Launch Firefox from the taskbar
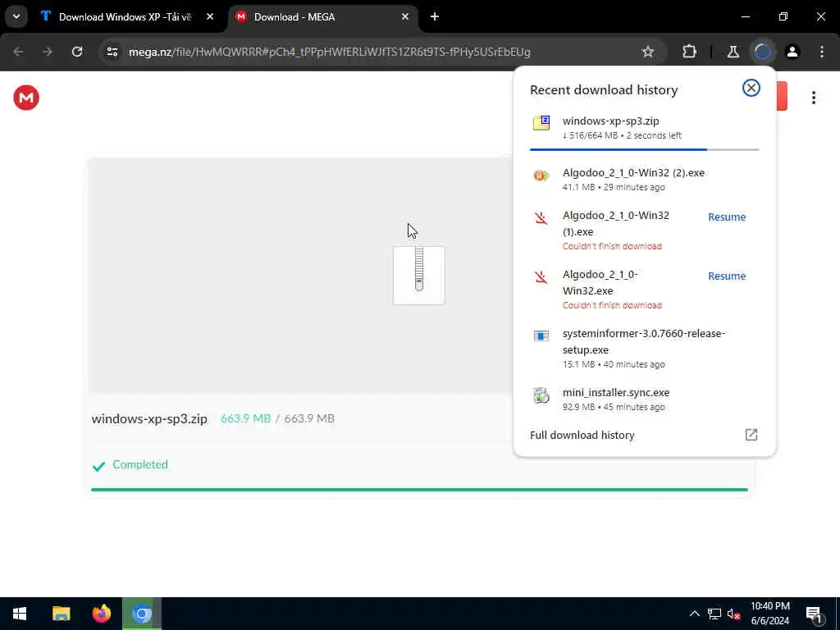The height and width of the screenshot is (630, 840). tap(101, 614)
